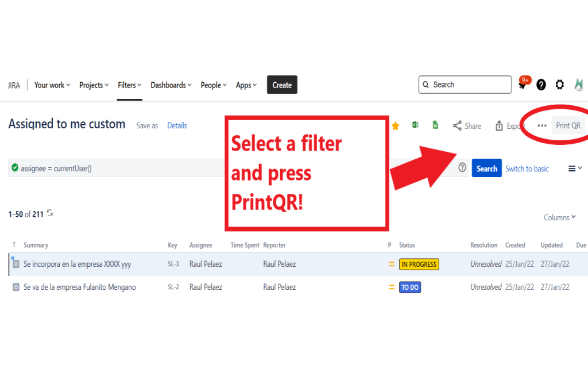Screen dimensions: 588x368
Task: Click the refresh results icon
Action: pos(50,213)
